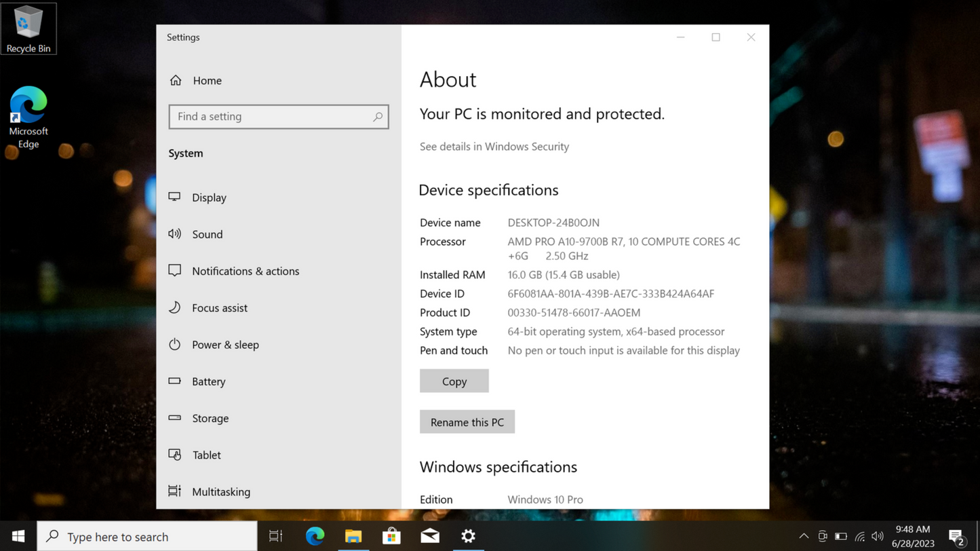980x551 pixels.
Task: Open Display settings from the sidebar
Action: [208, 197]
